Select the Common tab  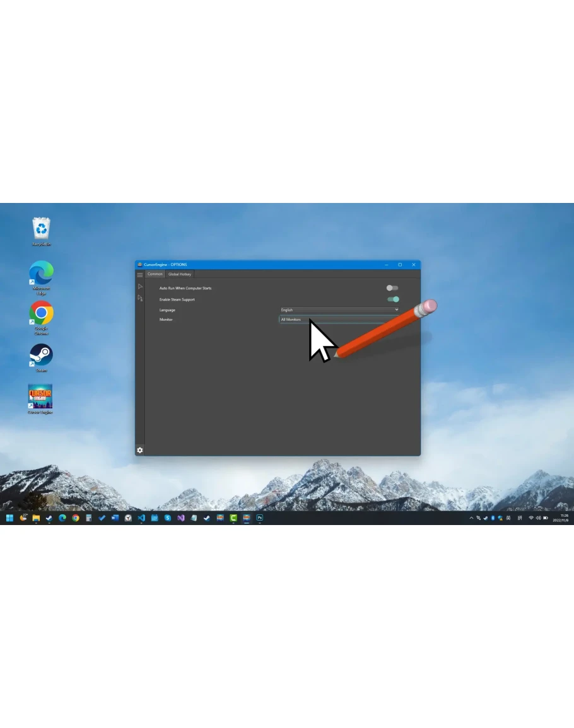point(155,274)
